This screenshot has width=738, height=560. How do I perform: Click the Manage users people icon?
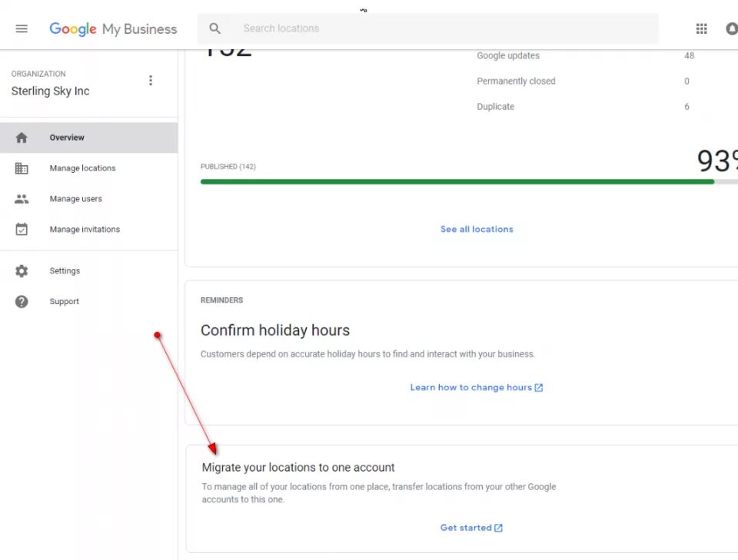pyautogui.click(x=22, y=199)
